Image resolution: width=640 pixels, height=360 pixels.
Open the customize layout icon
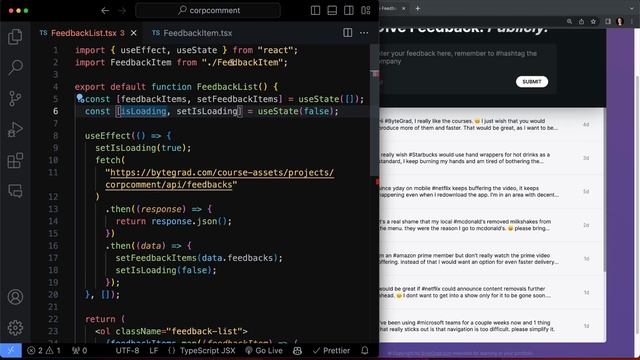(x=366, y=11)
